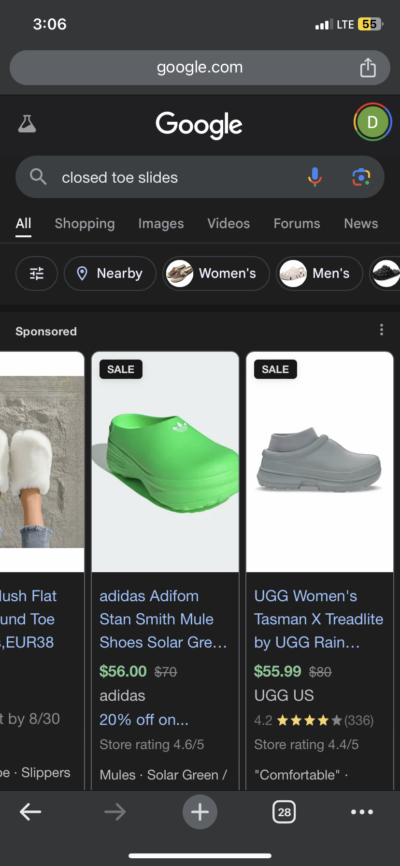Tap the SALE badge on adidas card

click(x=121, y=369)
